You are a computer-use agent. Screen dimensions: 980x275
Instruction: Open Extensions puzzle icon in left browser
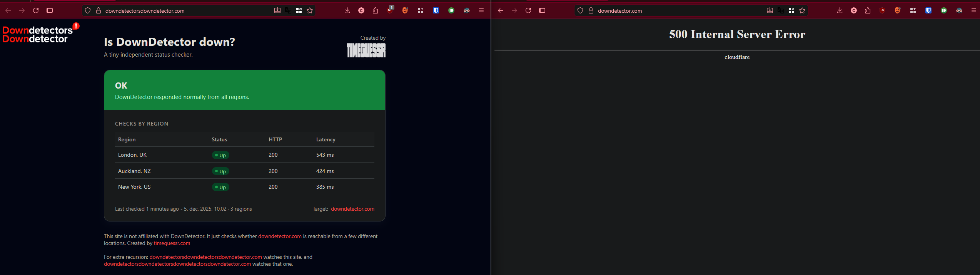376,10
